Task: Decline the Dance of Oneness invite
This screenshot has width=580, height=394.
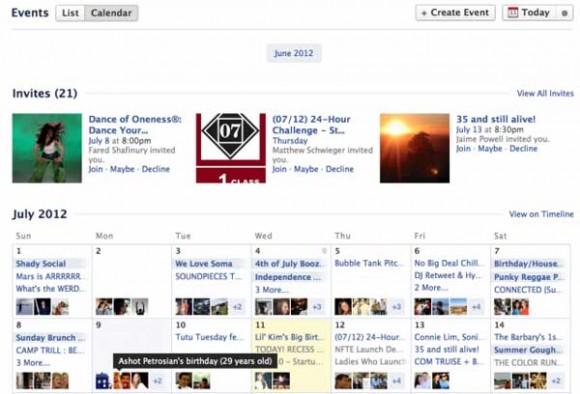Action: point(156,169)
